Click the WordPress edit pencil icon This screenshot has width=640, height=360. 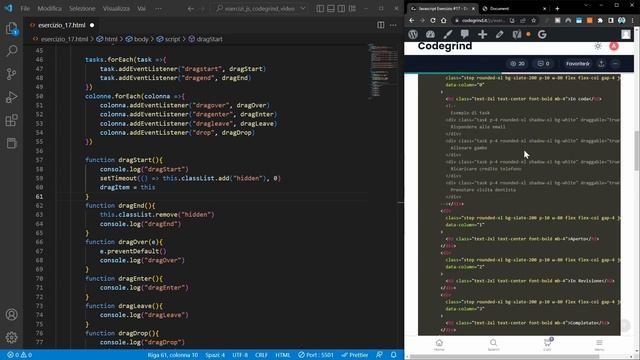pyautogui.click(x=500, y=35)
